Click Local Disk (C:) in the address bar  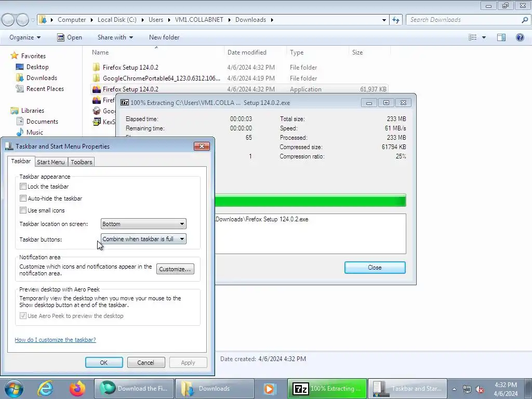pyautogui.click(x=117, y=20)
